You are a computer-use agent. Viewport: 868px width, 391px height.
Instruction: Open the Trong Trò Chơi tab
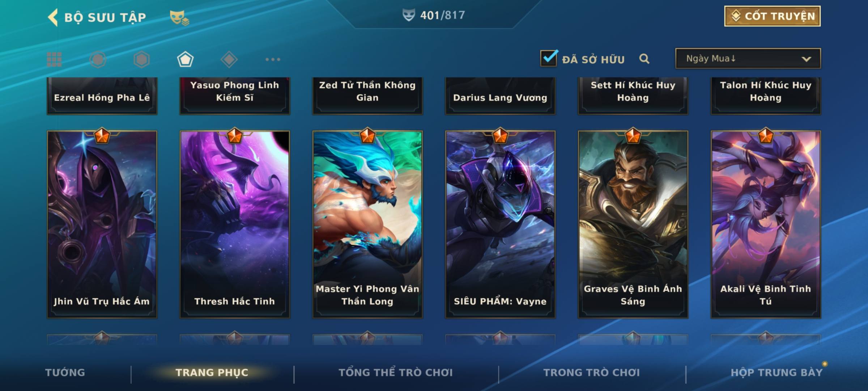[x=592, y=373]
